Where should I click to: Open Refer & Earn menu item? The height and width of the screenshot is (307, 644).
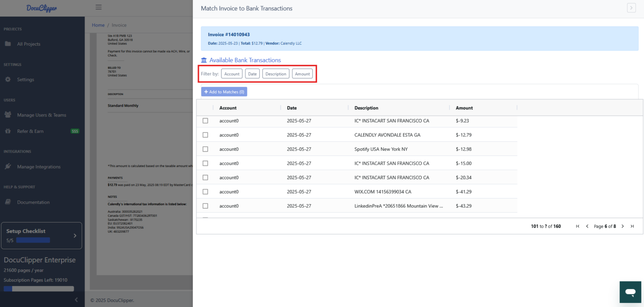point(30,131)
